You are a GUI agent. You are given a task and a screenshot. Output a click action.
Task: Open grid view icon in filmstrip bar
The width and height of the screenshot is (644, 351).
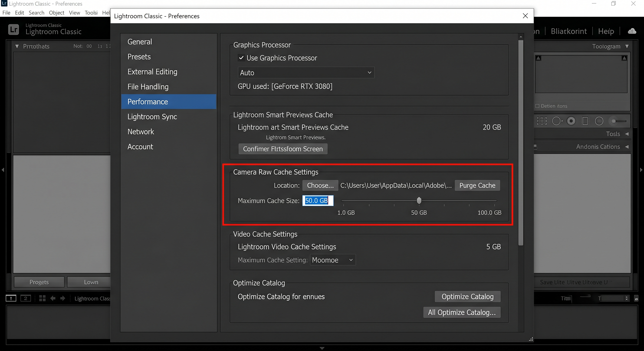coord(42,298)
